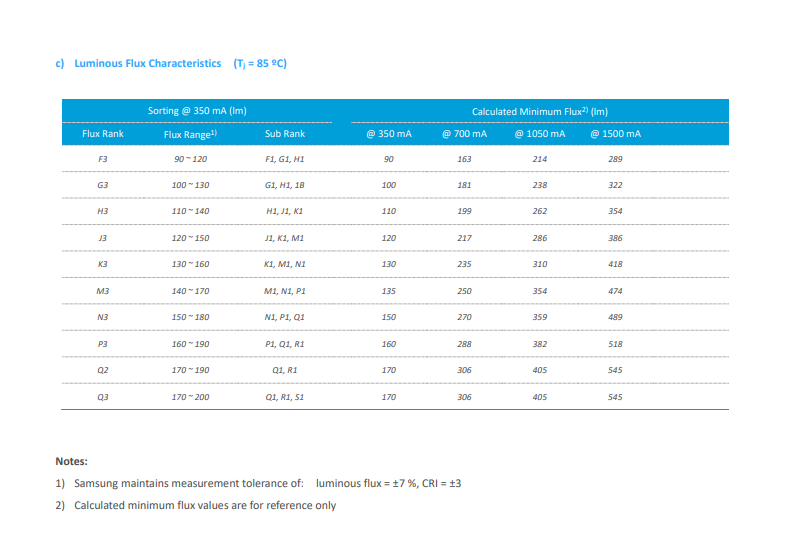Click the J3 flux rank cell
The height and width of the screenshot is (558, 785).
tap(102, 238)
